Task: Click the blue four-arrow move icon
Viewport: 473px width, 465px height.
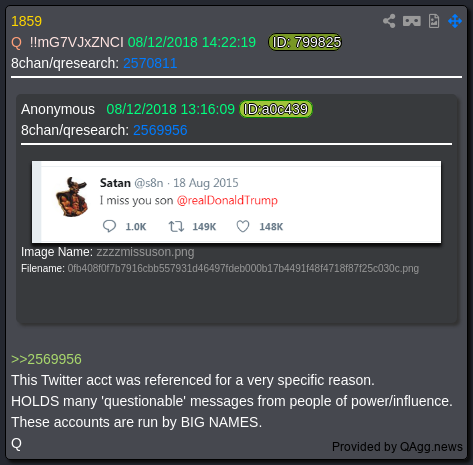Action: [x=455, y=21]
